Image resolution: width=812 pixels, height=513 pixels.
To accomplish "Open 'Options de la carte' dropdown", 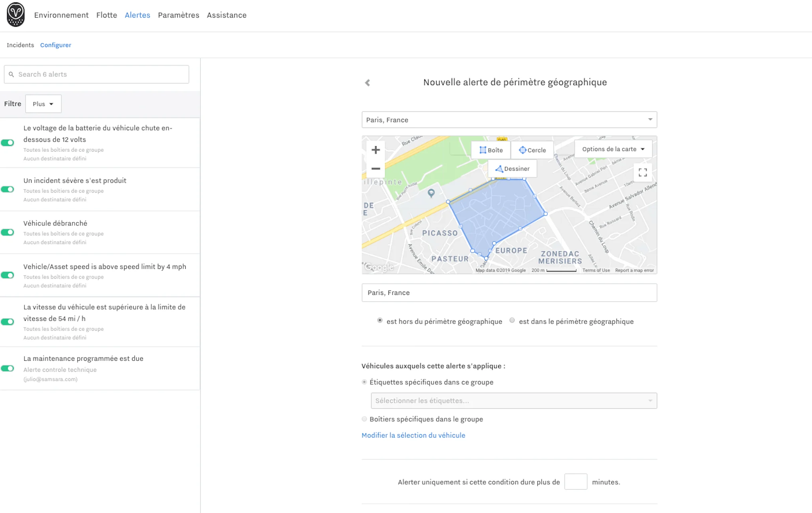I will tap(613, 149).
